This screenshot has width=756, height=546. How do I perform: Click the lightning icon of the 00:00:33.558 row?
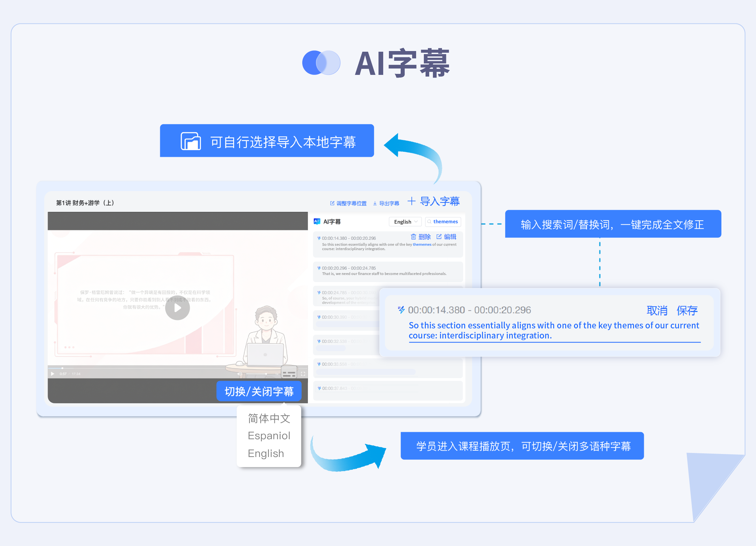[319, 364]
